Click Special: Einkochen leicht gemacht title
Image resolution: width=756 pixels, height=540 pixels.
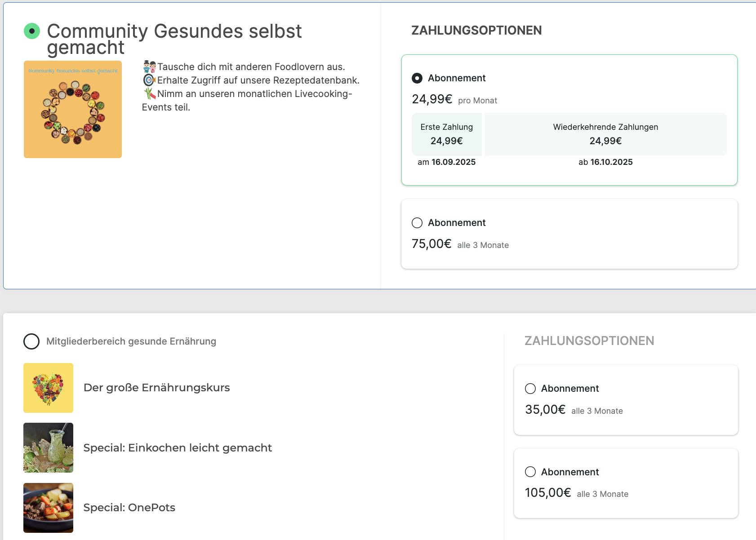coord(178,448)
